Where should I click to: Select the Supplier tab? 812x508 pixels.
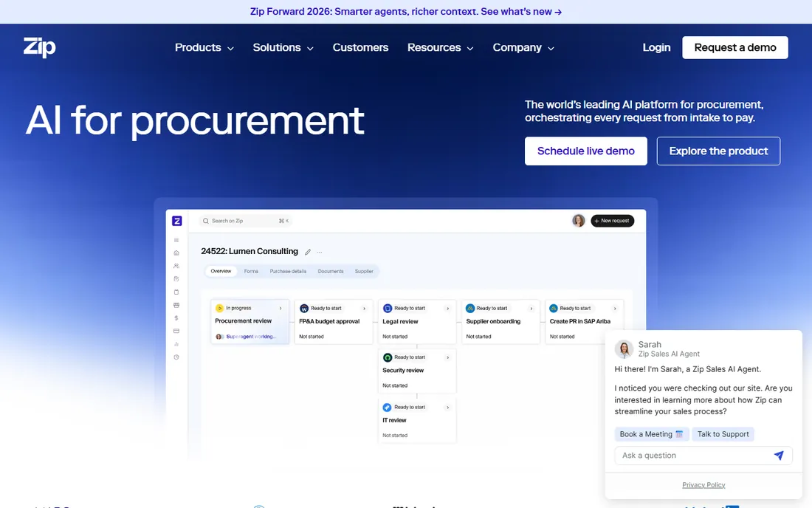364,271
